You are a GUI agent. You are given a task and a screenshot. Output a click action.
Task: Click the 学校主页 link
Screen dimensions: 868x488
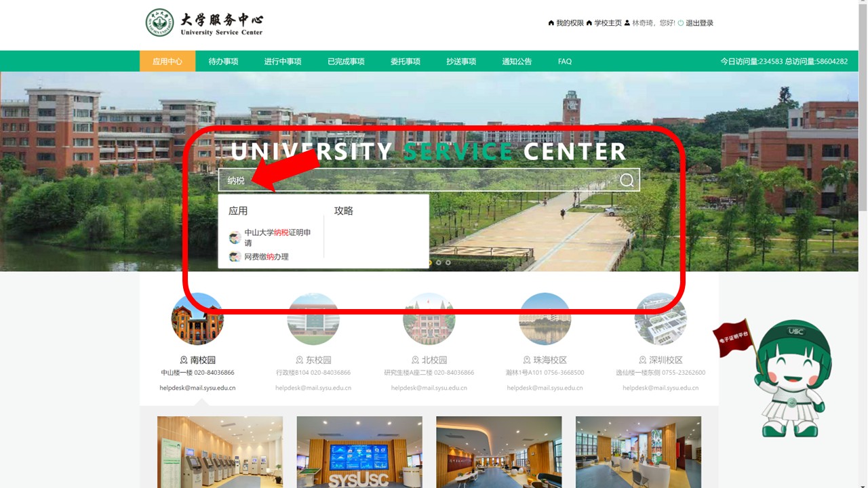[x=608, y=23]
